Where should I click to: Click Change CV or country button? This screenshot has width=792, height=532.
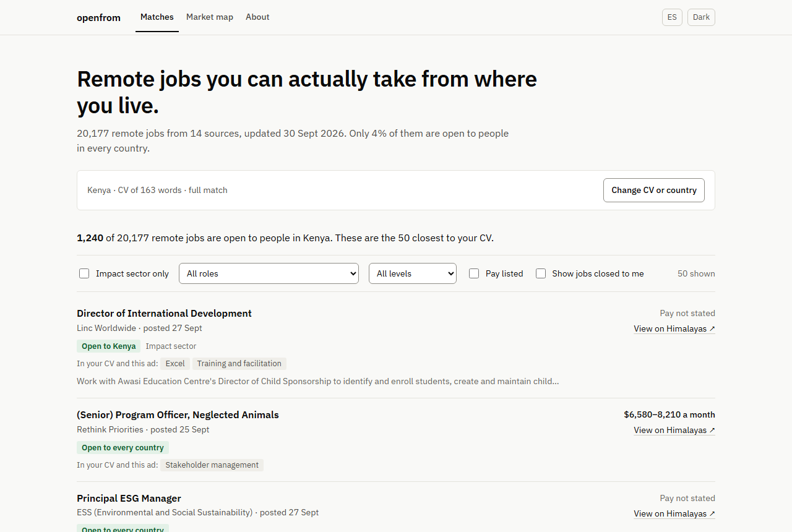pyautogui.click(x=654, y=191)
